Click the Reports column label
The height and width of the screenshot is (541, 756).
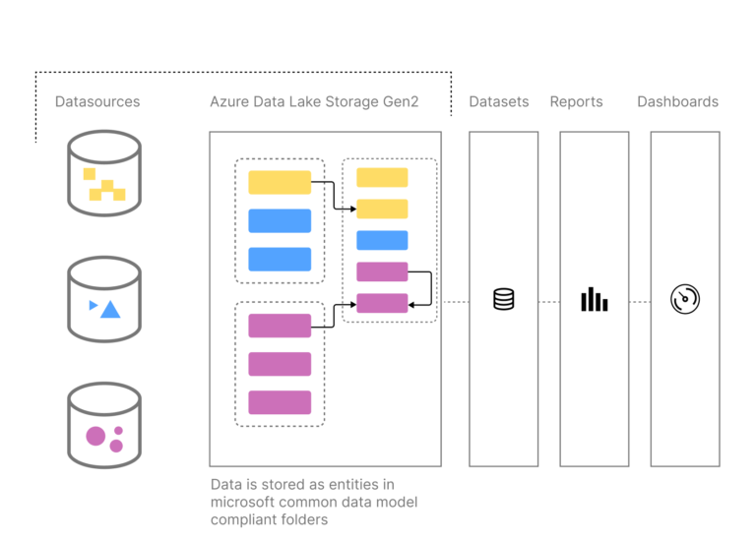click(576, 101)
